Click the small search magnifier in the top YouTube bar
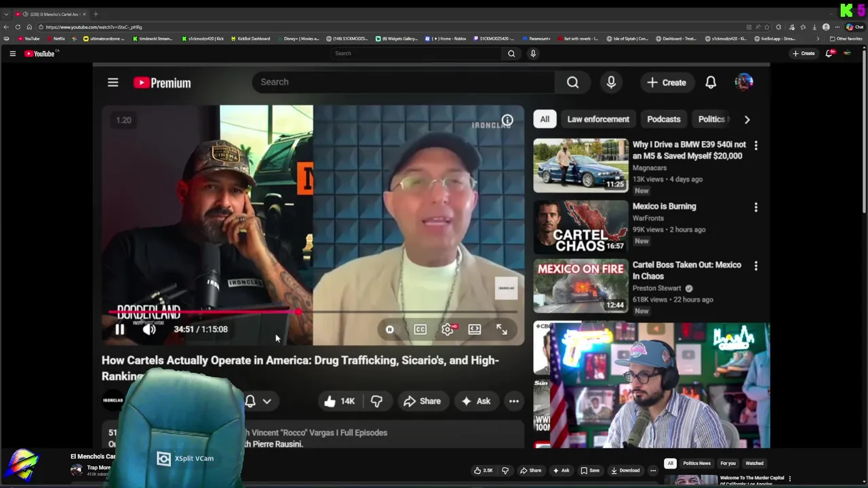Viewport: 868px width, 488px height. point(511,54)
